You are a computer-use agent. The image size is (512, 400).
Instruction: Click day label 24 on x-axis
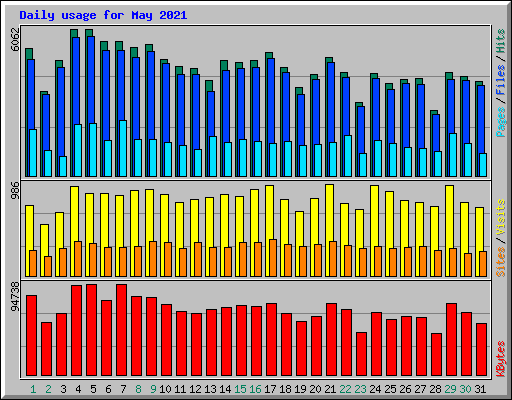[375, 389]
